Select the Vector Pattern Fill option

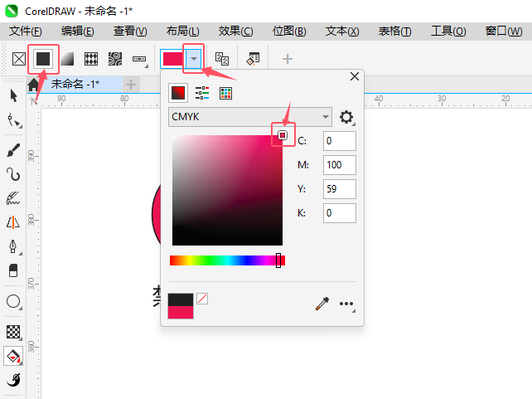point(91,59)
